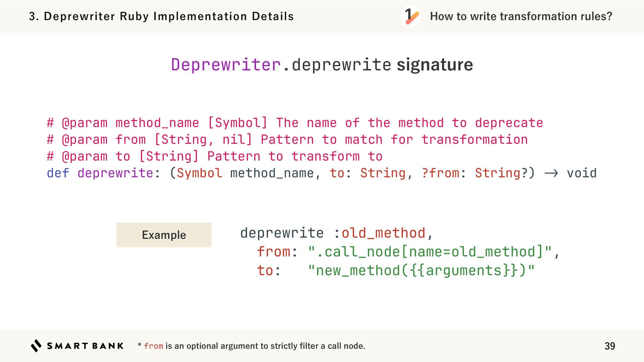Click the 'def' keyword in signature line
Viewport: 644px width, 362px height.
tap(58, 173)
